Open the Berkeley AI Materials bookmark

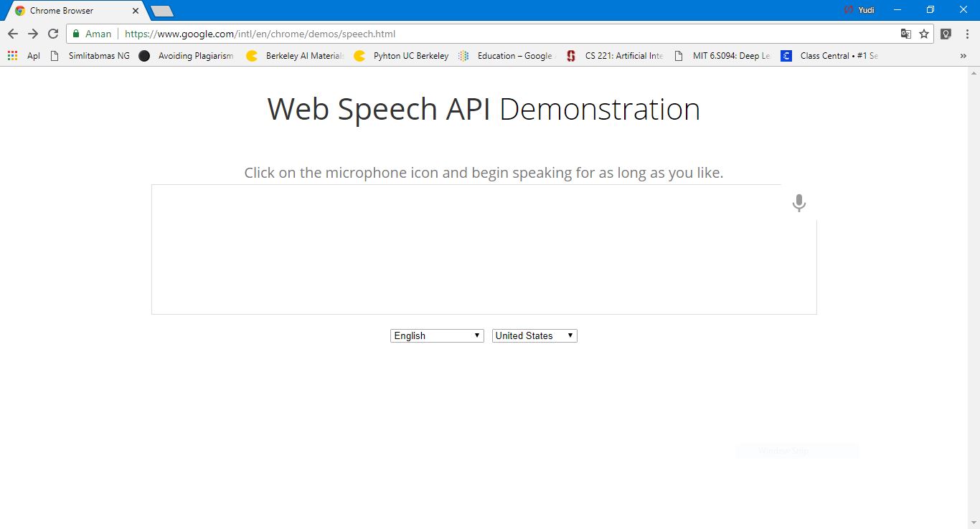295,55
